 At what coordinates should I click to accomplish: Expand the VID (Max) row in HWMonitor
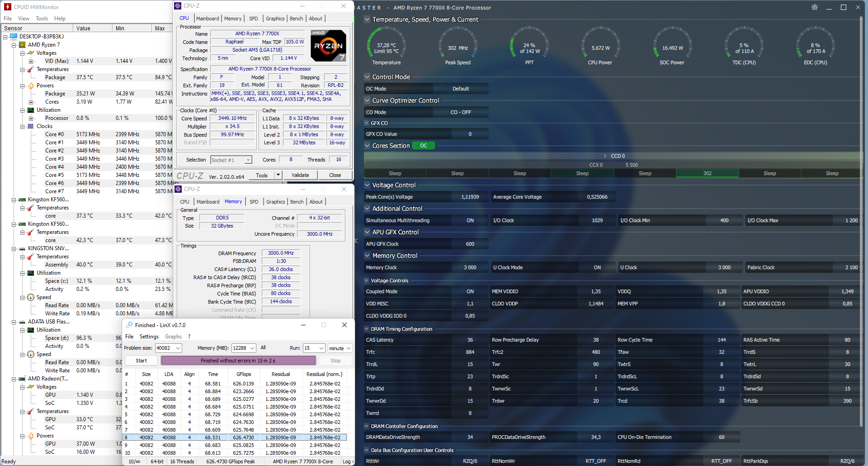[31, 61]
